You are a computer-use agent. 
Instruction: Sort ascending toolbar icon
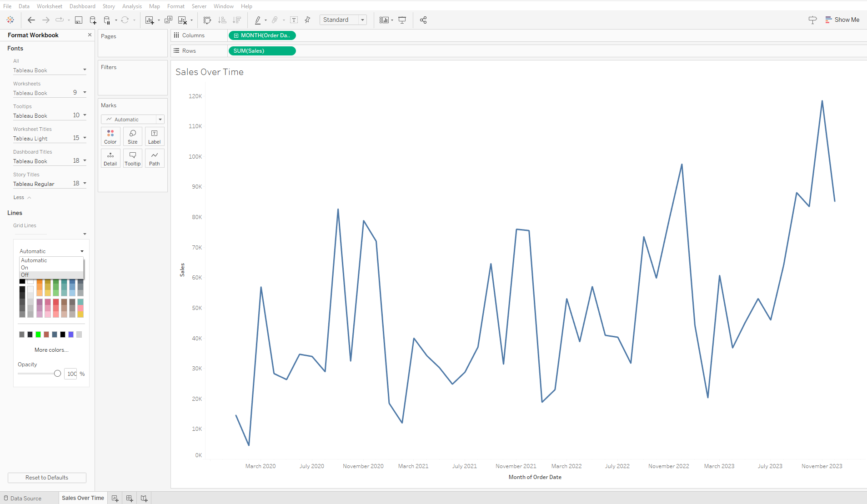pos(222,20)
